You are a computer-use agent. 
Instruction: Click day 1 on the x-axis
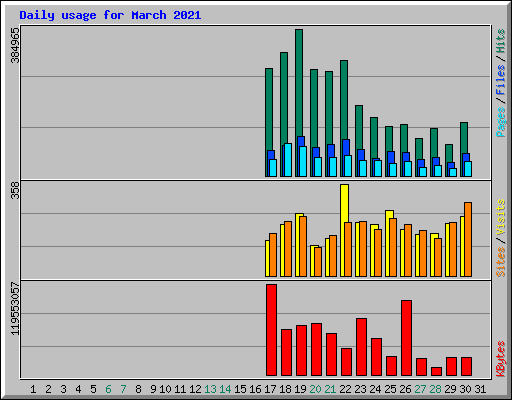(x=33, y=389)
